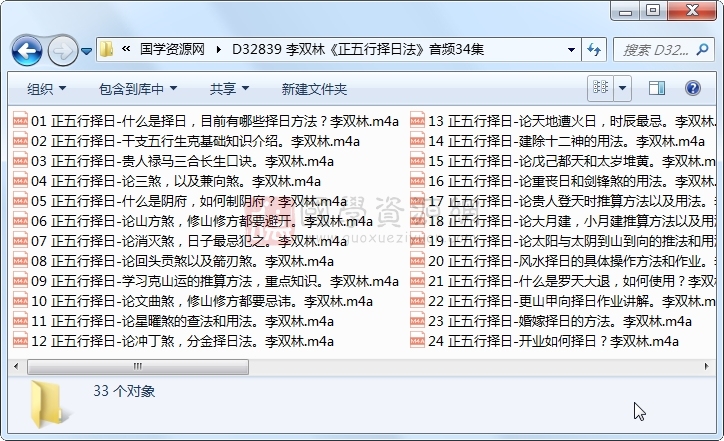The height and width of the screenshot is (441, 724).
Task: Click the refresh button beside address bar
Action: [594, 49]
